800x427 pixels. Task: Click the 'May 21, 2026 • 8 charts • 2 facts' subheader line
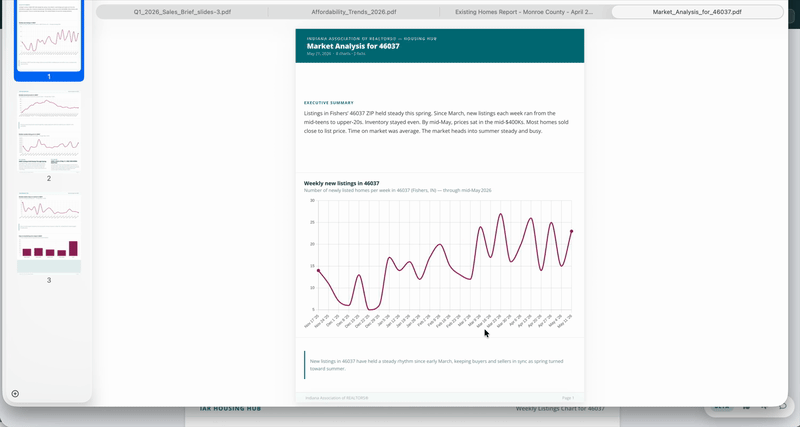[x=336, y=54]
